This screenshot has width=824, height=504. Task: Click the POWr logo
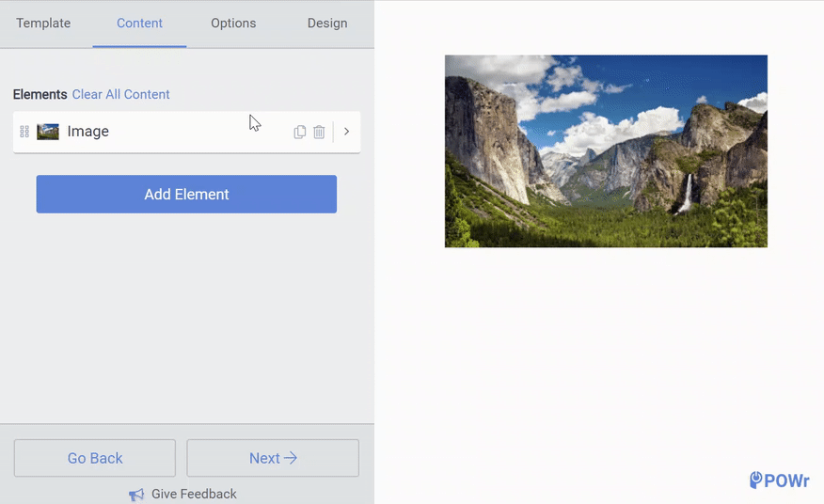[780, 480]
